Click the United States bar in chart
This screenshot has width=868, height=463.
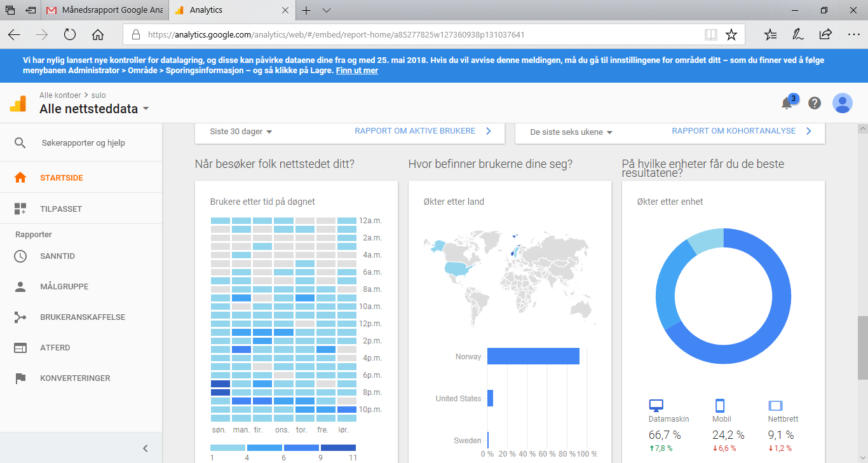tap(490, 398)
